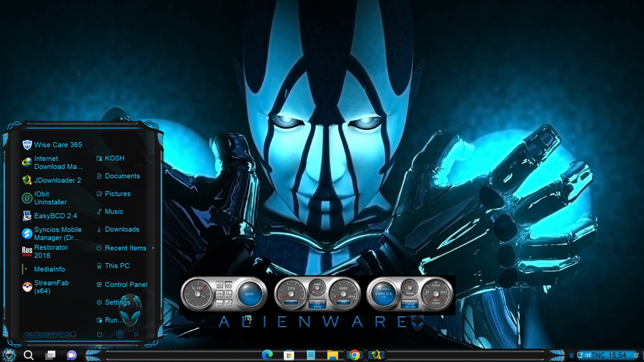Launch Internet Download Manager

52,162
